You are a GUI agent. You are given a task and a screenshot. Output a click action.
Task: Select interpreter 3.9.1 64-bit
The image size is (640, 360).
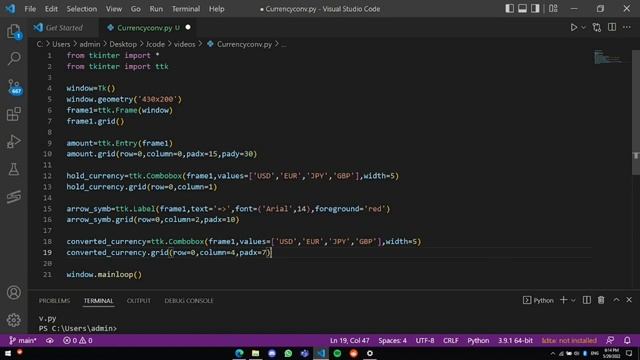pyautogui.click(x=515, y=340)
